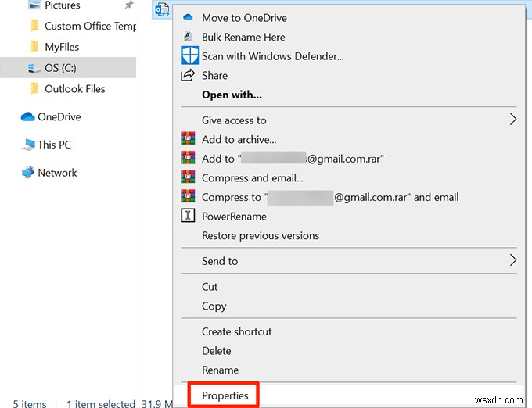Click the Windows Defender shield icon
This screenshot has width=532, height=408.
189,55
